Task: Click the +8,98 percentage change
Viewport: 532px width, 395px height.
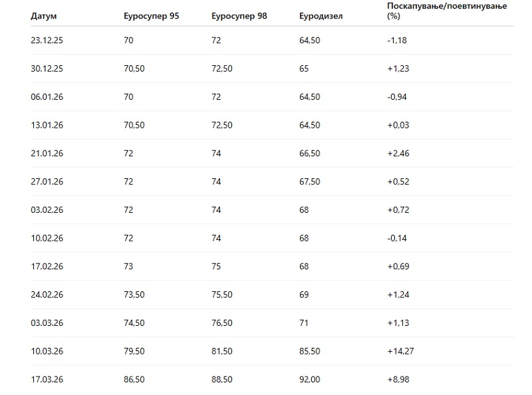Action: click(x=397, y=380)
